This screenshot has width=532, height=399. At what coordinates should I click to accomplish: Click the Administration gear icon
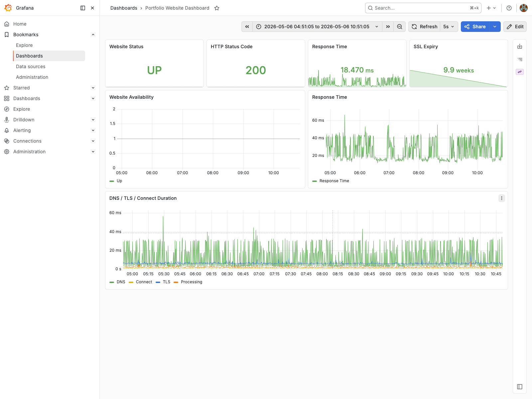(7, 152)
